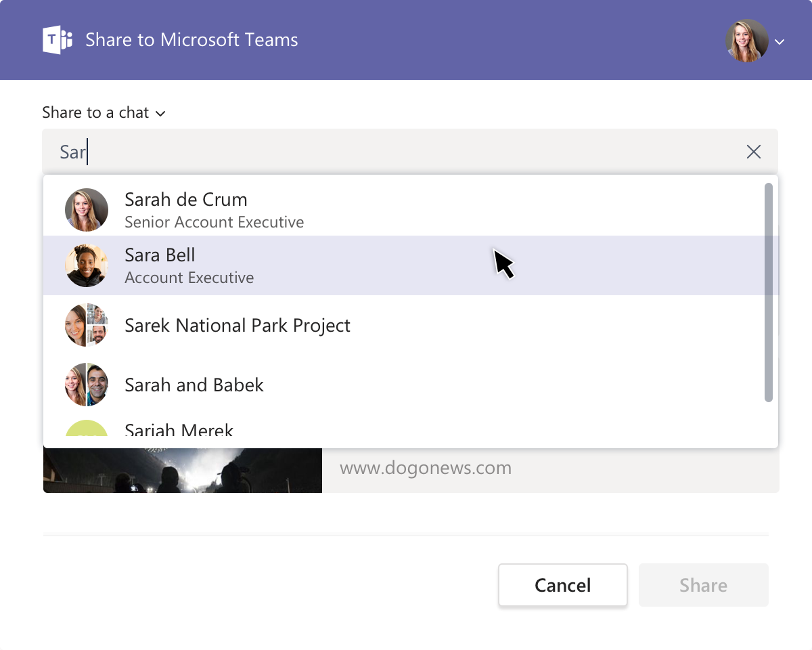Image resolution: width=812 pixels, height=650 pixels.
Task: Open the profile account avatar menu
Action: 747,41
